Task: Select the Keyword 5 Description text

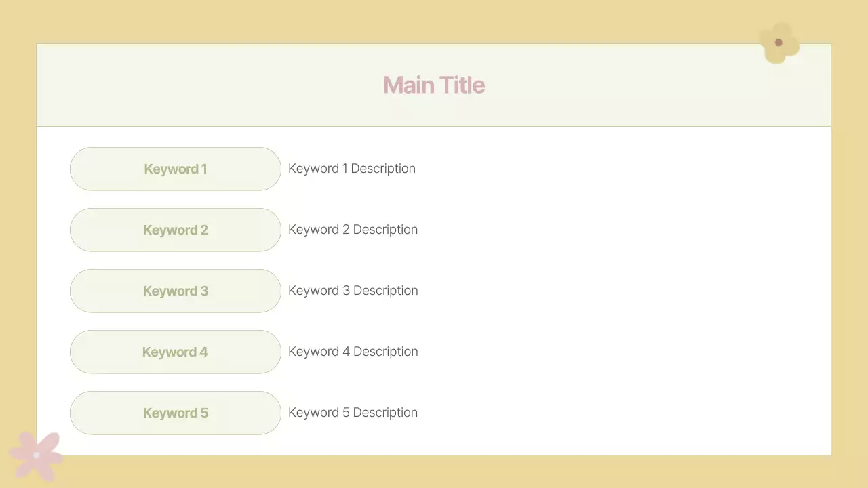Action: [353, 413]
